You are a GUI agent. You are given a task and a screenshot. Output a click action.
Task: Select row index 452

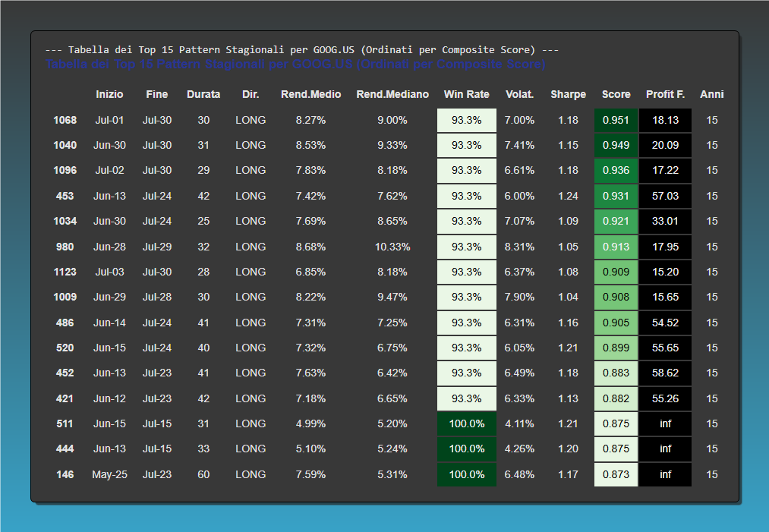pyautogui.click(x=65, y=373)
